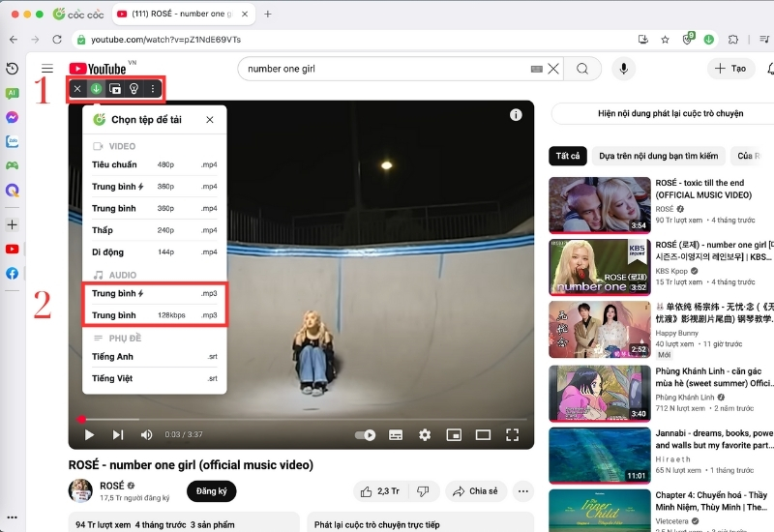Image resolution: width=774 pixels, height=532 pixels.
Task: Dislike the video
Action: point(423,491)
